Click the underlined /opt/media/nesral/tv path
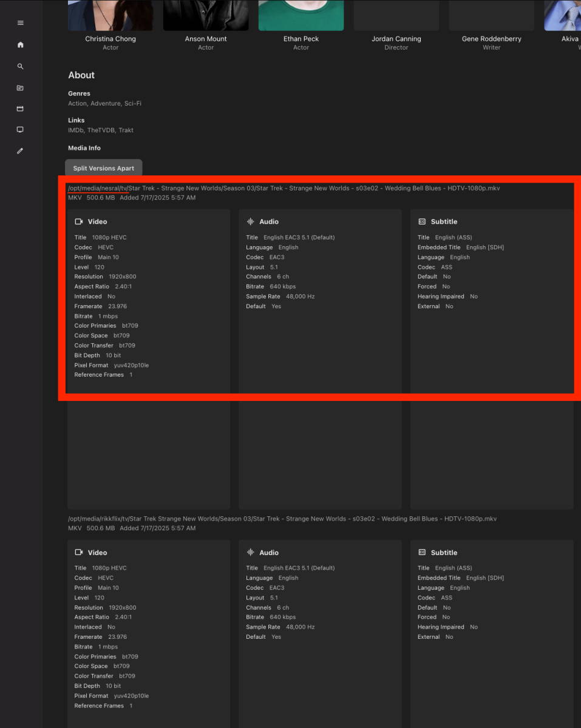This screenshot has height=728, width=581. click(98, 188)
